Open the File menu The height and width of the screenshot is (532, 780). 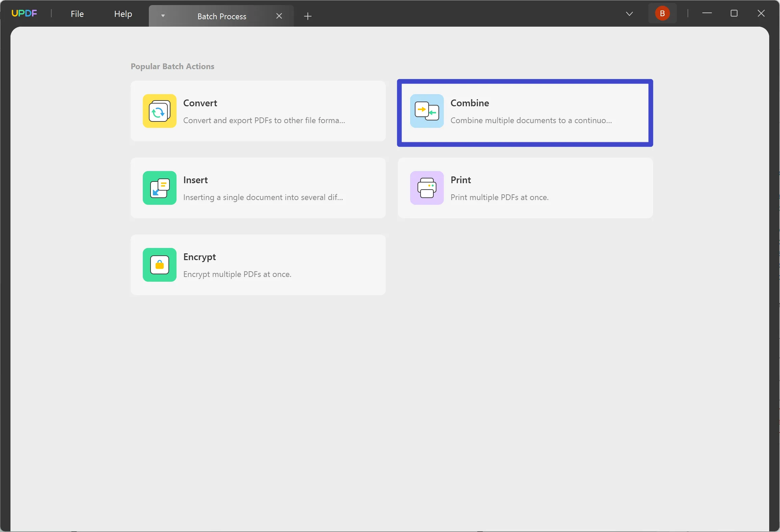(x=77, y=13)
